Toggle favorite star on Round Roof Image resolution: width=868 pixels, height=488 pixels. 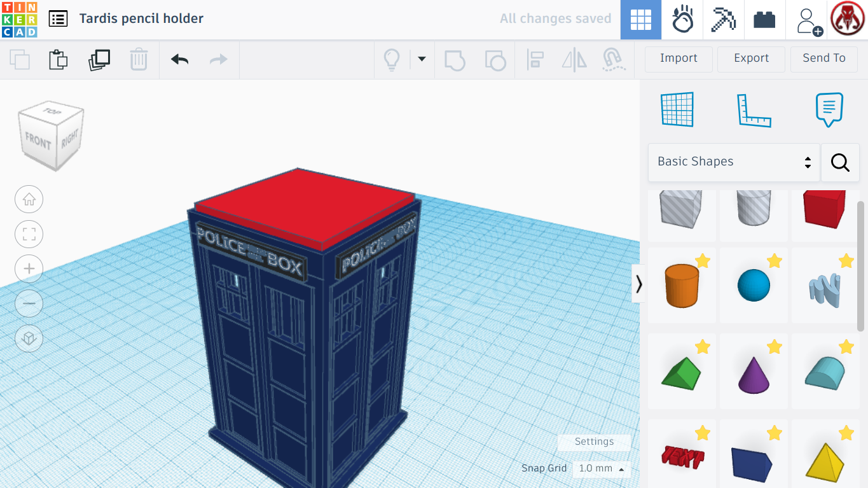(846, 347)
